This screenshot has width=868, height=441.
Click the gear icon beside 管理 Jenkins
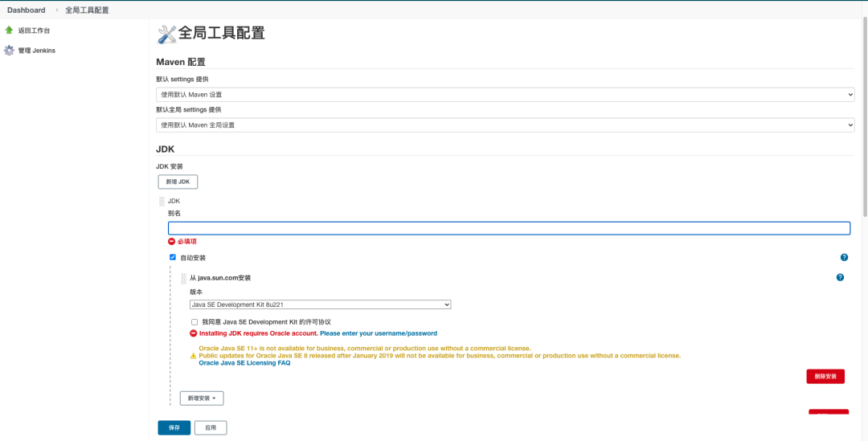pos(9,51)
